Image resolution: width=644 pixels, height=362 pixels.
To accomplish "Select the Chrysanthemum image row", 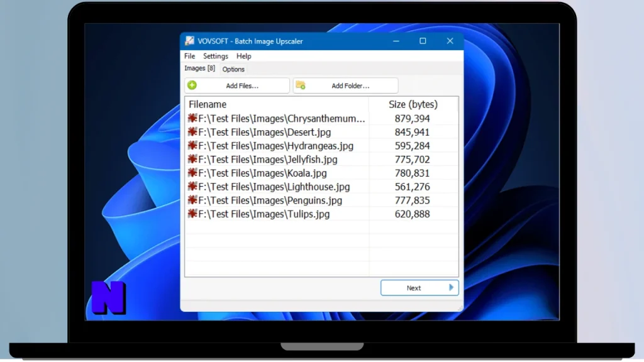I will (321, 119).
